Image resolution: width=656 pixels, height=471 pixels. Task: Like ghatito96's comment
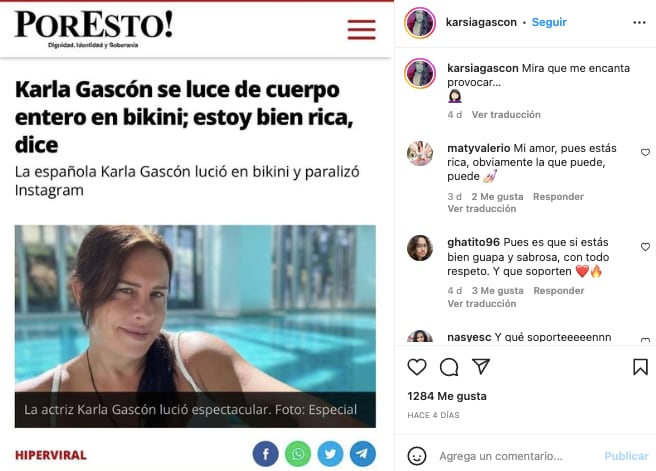[x=645, y=247]
